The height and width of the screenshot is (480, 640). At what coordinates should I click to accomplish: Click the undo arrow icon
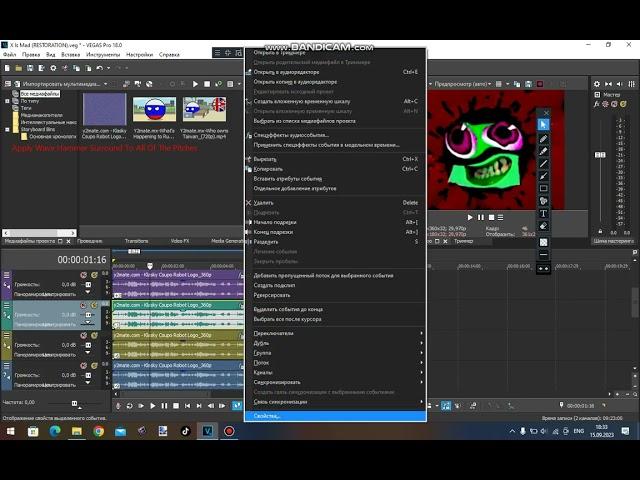(x=99, y=68)
